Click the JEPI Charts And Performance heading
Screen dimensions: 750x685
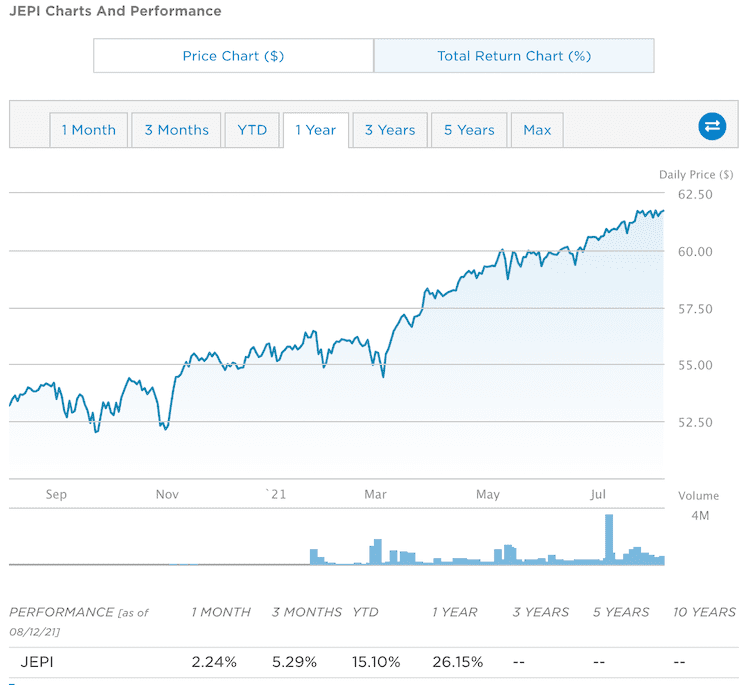point(115,11)
